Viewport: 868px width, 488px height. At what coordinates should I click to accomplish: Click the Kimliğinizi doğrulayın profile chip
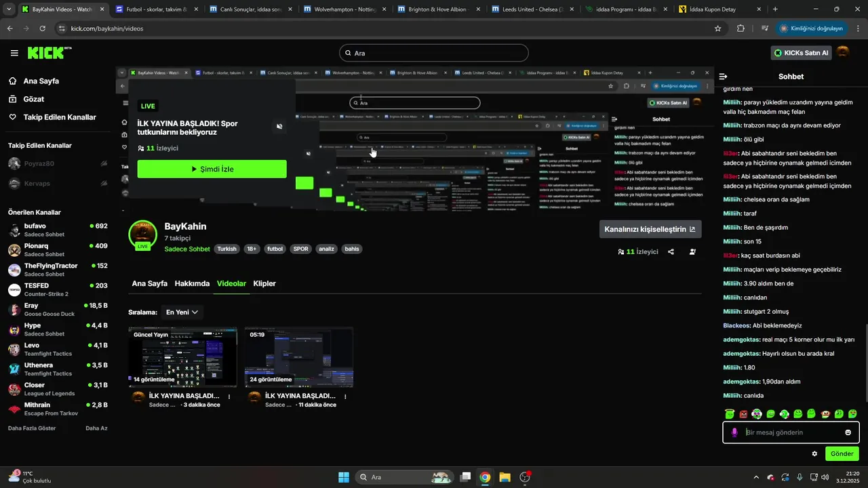point(811,28)
